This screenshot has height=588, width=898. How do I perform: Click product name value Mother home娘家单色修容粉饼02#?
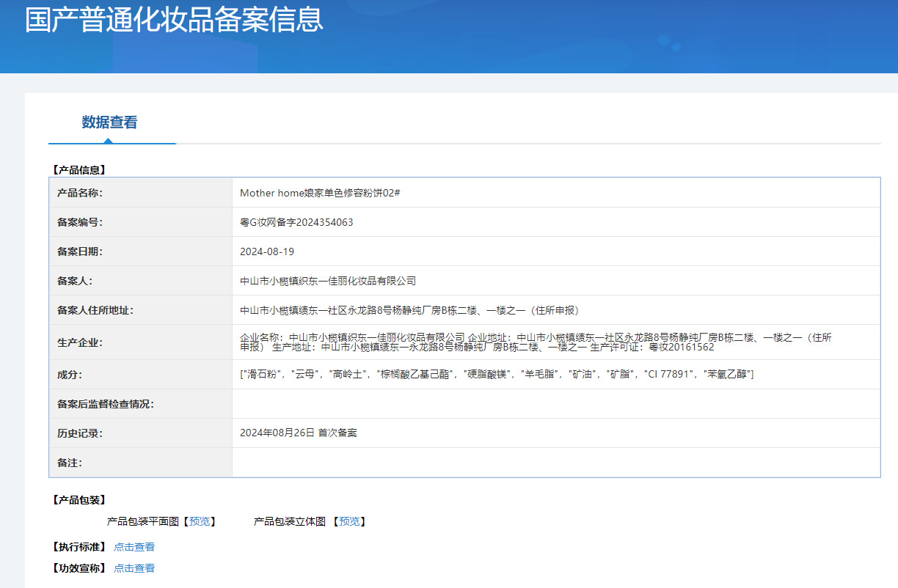click(x=319, y=193)
